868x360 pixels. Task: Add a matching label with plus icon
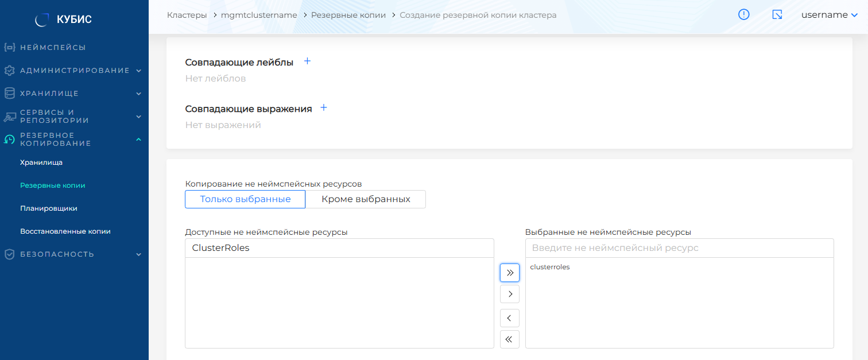tap(307, 61)
